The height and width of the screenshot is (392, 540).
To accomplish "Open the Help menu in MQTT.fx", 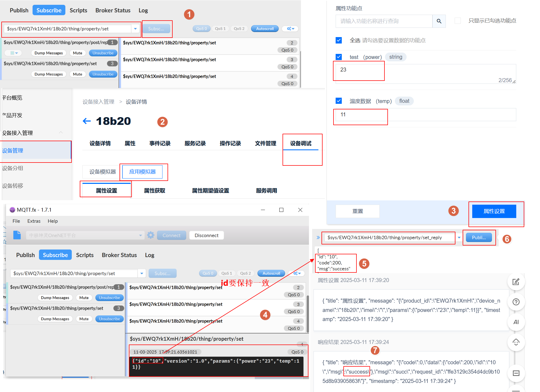I will (53, 221).
